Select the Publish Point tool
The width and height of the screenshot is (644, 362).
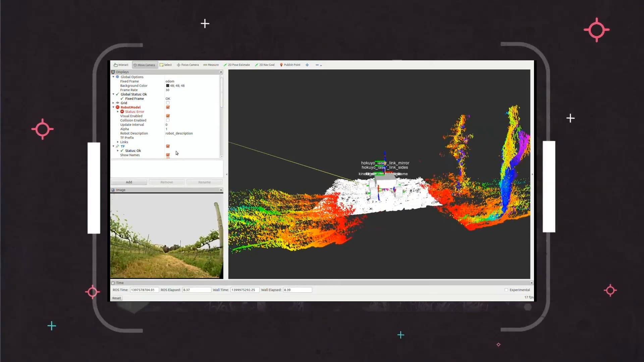290,65
